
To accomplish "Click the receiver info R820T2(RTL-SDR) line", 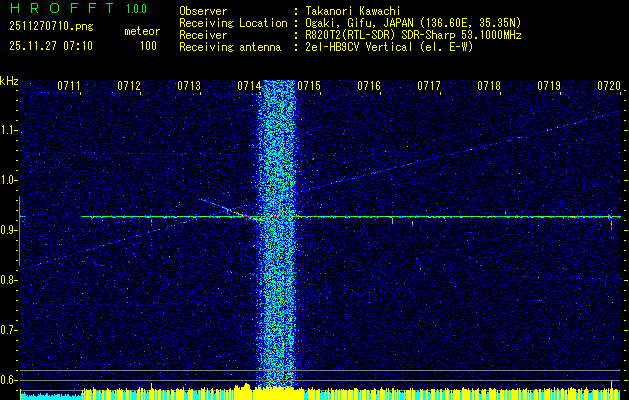I will click(413, 35).
